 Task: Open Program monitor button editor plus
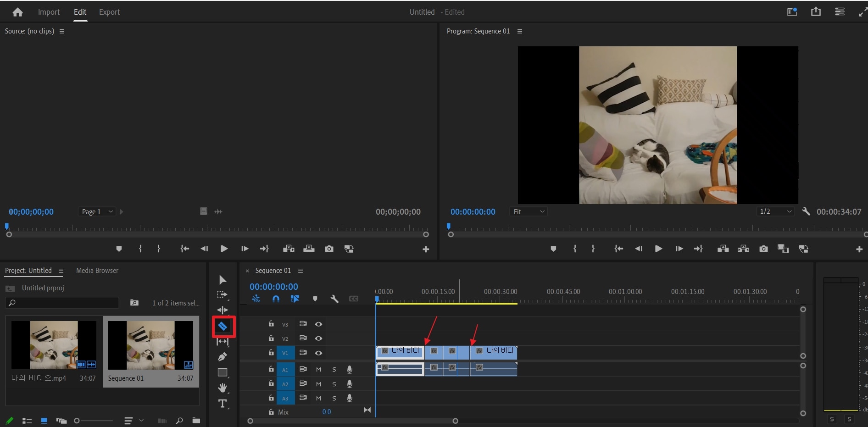tap(859, 249)
